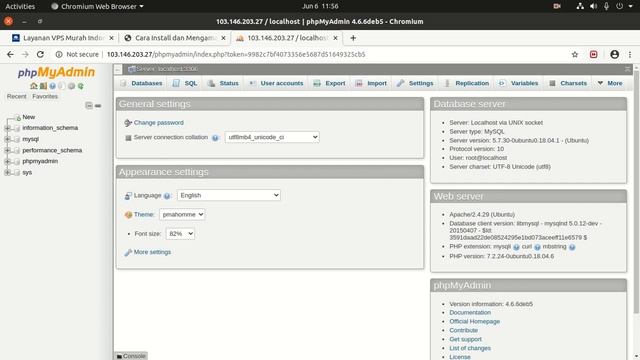Open the Import tab
The height and width of the screenshot is (360, 640).
point(371,83)
